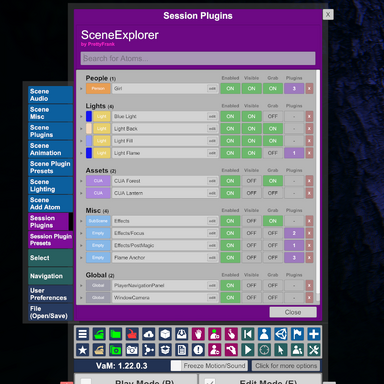Viewport: 384px width, 384px height.
Task: Toggle Enabled ON for Girl
Action: [x=230, y=89]
